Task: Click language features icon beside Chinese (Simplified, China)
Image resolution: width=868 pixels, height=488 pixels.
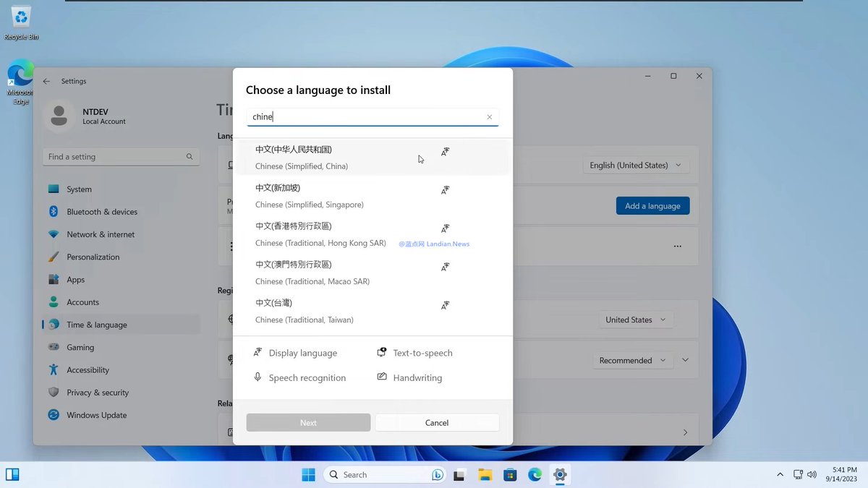Action: tap(446, 152)
